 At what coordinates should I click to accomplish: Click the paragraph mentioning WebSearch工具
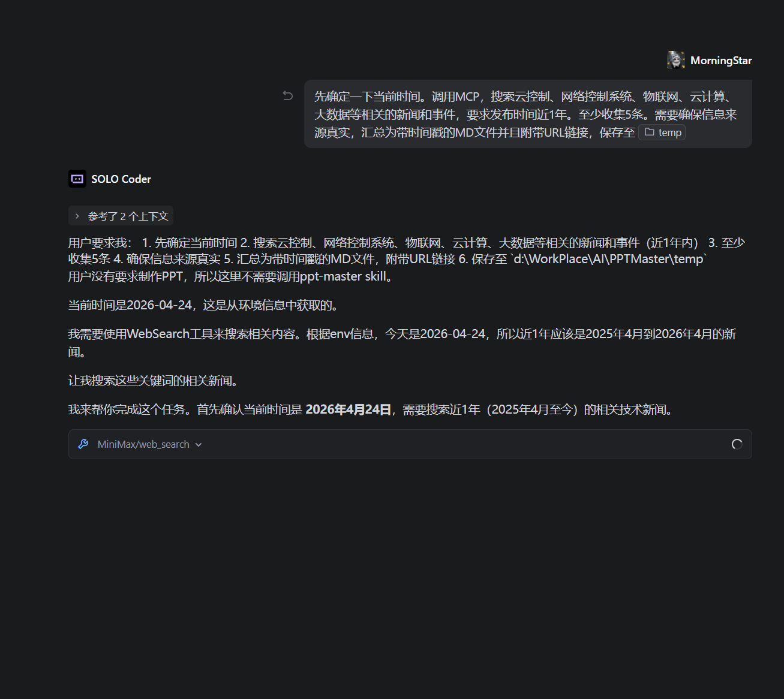[402, 334]
